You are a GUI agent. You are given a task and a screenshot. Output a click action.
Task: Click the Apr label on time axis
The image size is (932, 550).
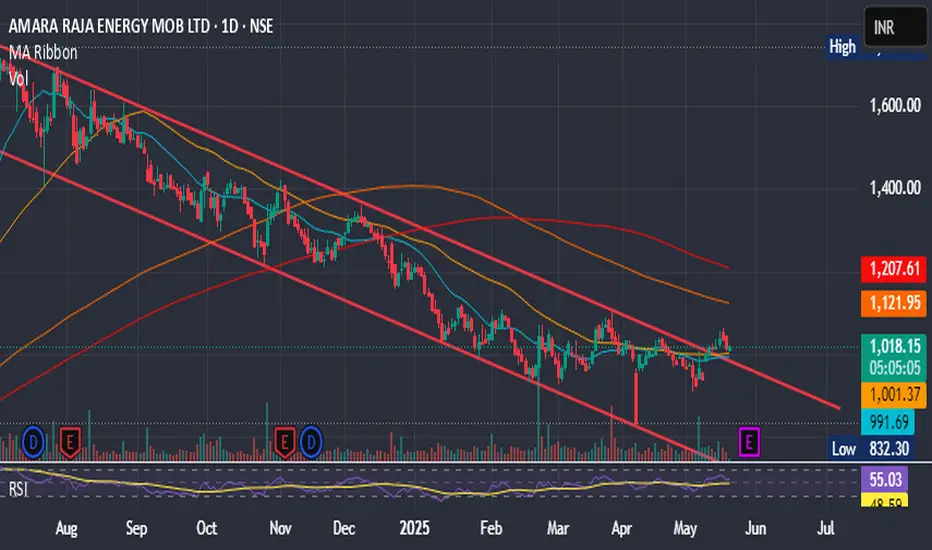[x=622, y=528]
